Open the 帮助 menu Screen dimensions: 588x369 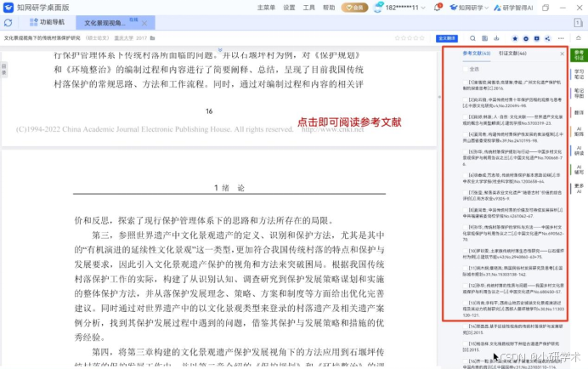point(329,8)
